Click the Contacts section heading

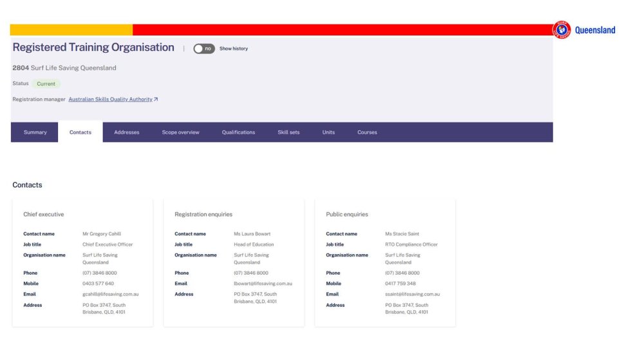coord(27,185)
